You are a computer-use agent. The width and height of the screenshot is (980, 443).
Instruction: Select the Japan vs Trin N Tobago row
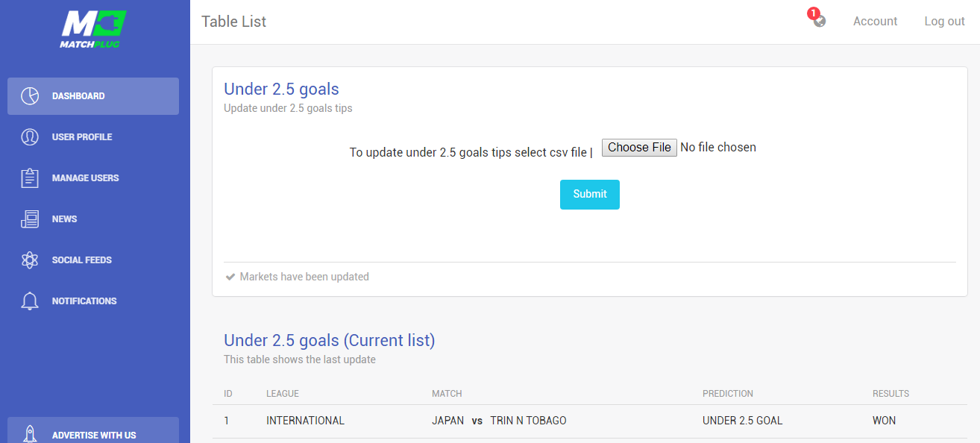coord(589,421)
